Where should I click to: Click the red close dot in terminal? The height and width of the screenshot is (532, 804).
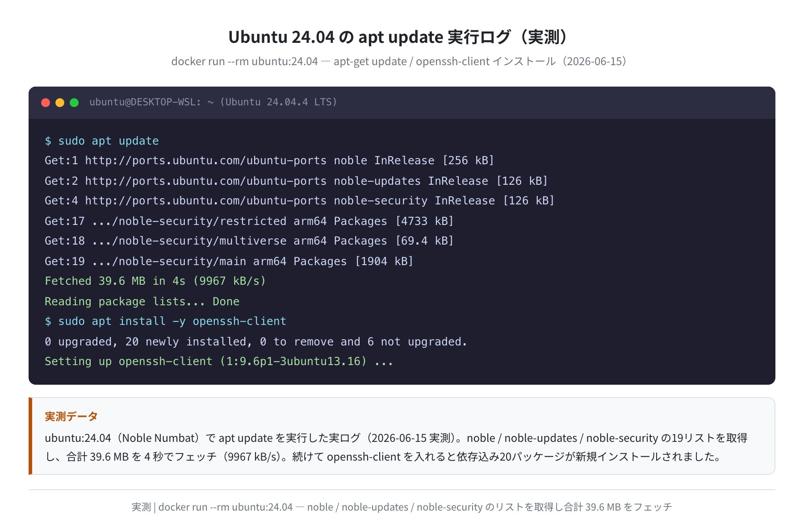point(46,103)
